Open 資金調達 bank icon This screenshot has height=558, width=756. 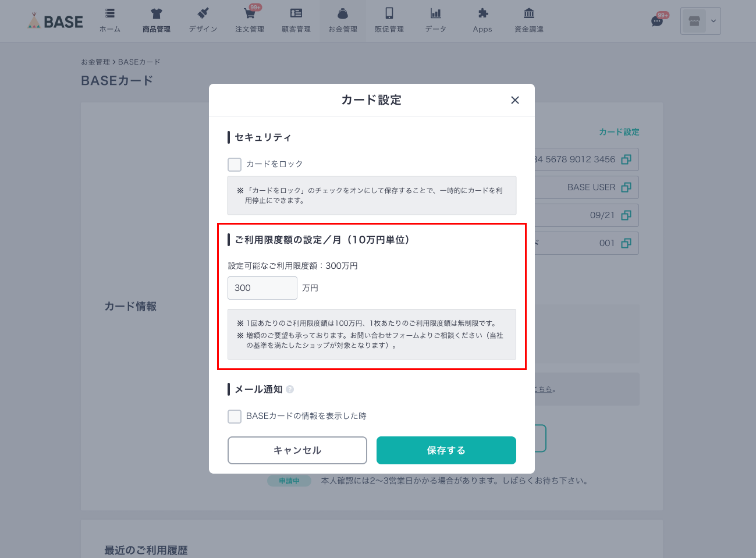coord(528,13)
